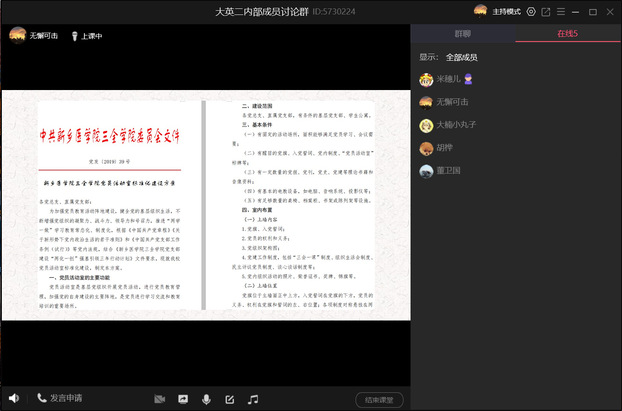Switch to the 群聊 tab
Image resolution: width=622 pixels, height=411 pixels.
pos(462,34)
